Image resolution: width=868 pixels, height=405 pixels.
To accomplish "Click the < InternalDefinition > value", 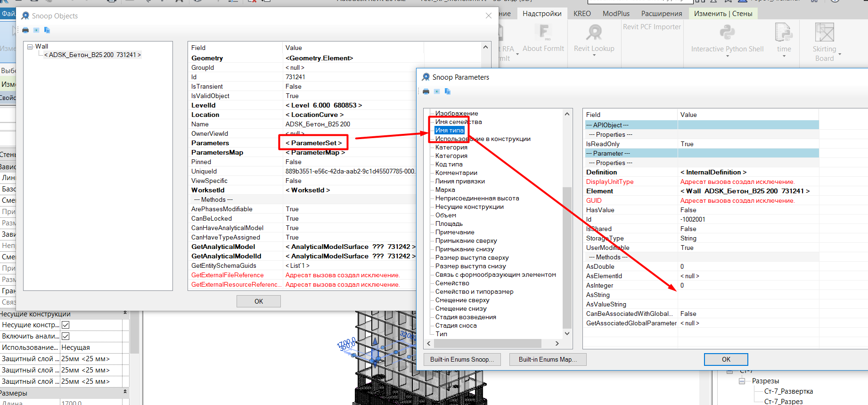I will pyautogui.click(x=713, y=172).
